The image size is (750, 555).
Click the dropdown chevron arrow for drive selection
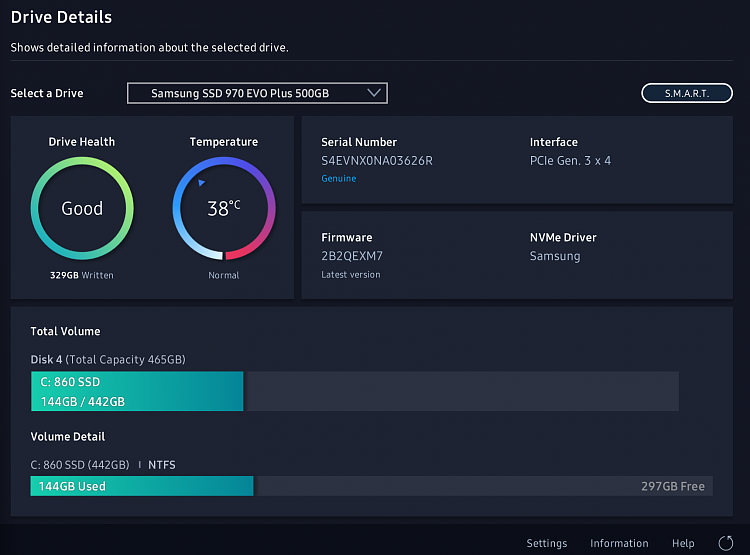click(374, 93)
